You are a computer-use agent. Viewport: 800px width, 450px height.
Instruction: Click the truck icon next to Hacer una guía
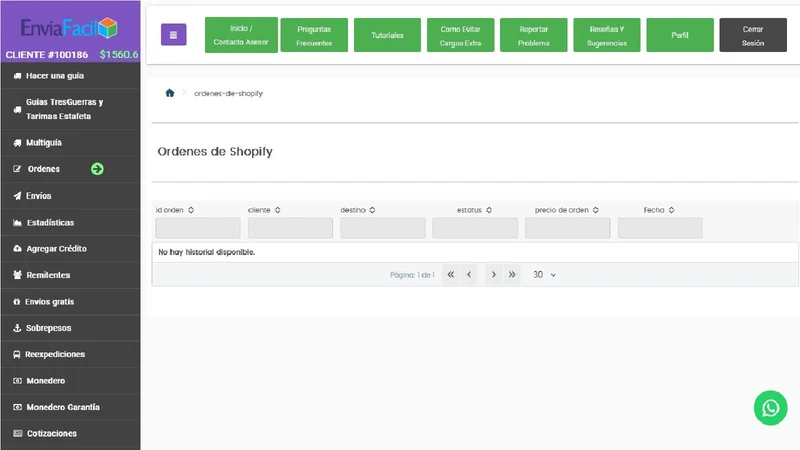coord(17,76)
